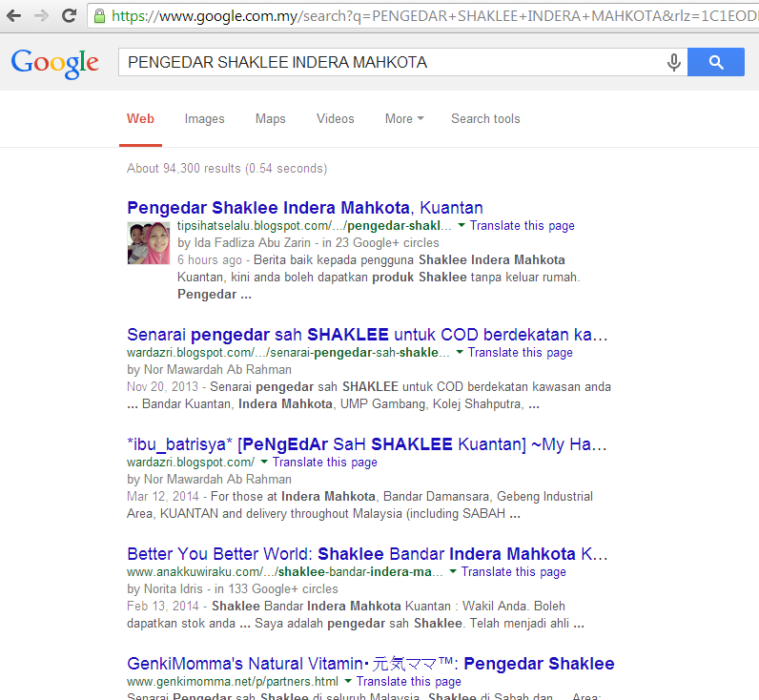The image size is (759, 700).
Task: Click the blue search magnifier button
Action: 716,62
